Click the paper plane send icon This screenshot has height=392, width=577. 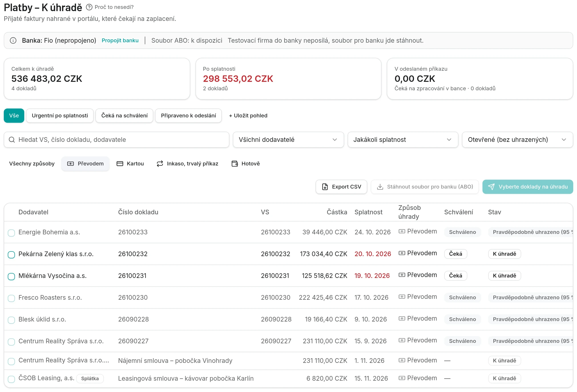click(x=491, y=187)
